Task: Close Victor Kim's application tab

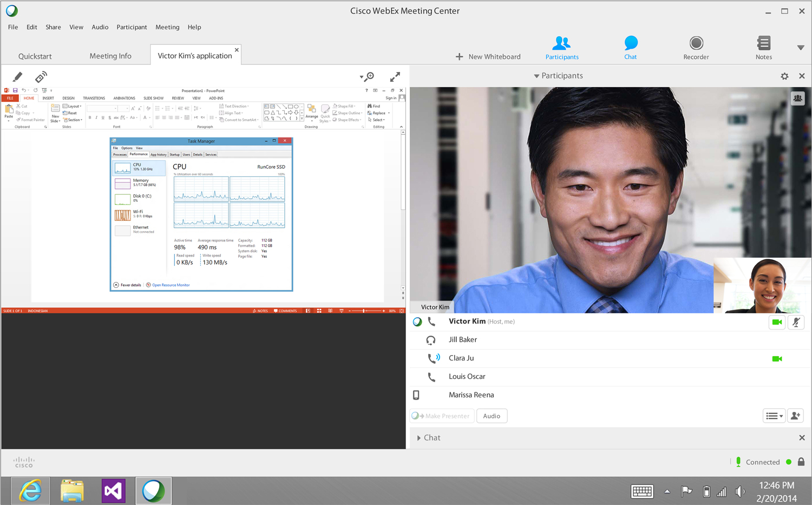Action: (237, 50)
